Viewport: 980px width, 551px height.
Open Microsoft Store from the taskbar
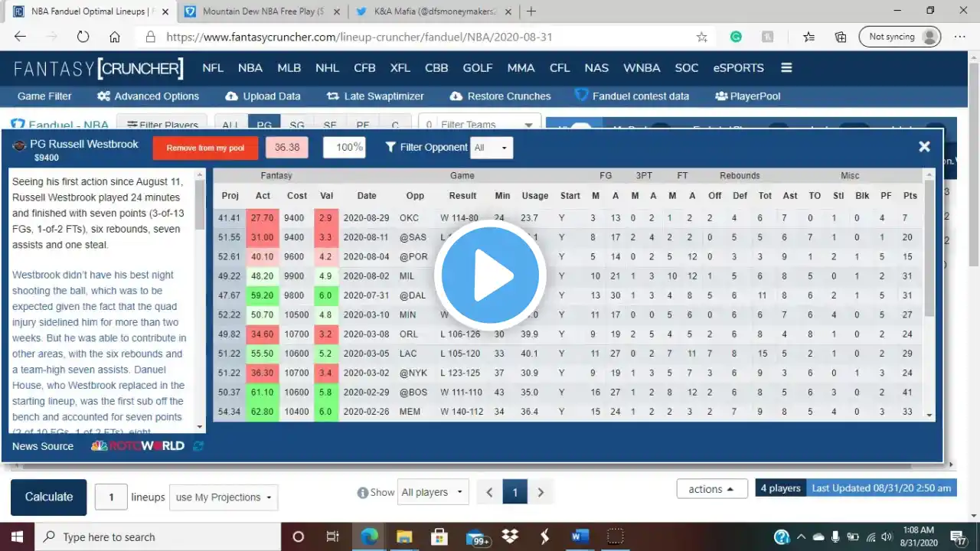point(439,536)
